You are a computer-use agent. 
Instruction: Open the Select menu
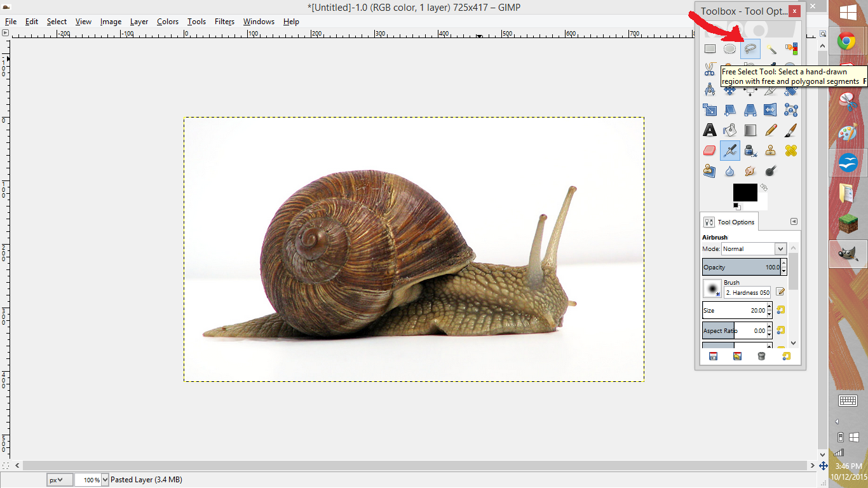[57, 22]
